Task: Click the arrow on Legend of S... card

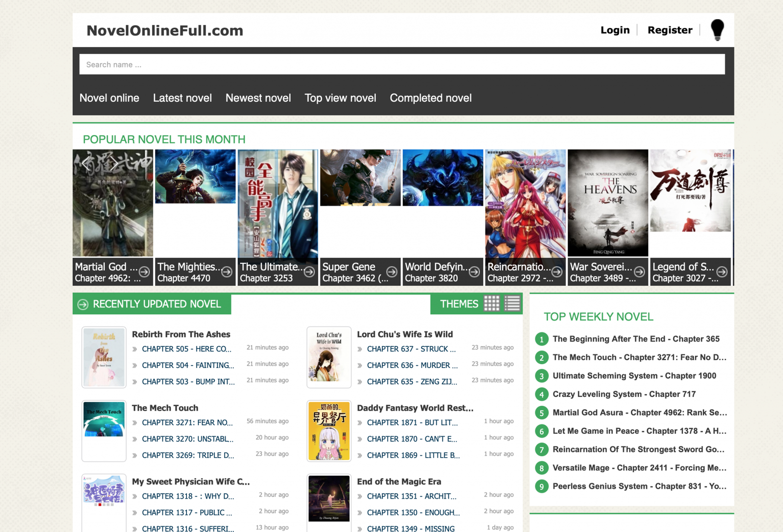Action: click(x=722, y=272)
